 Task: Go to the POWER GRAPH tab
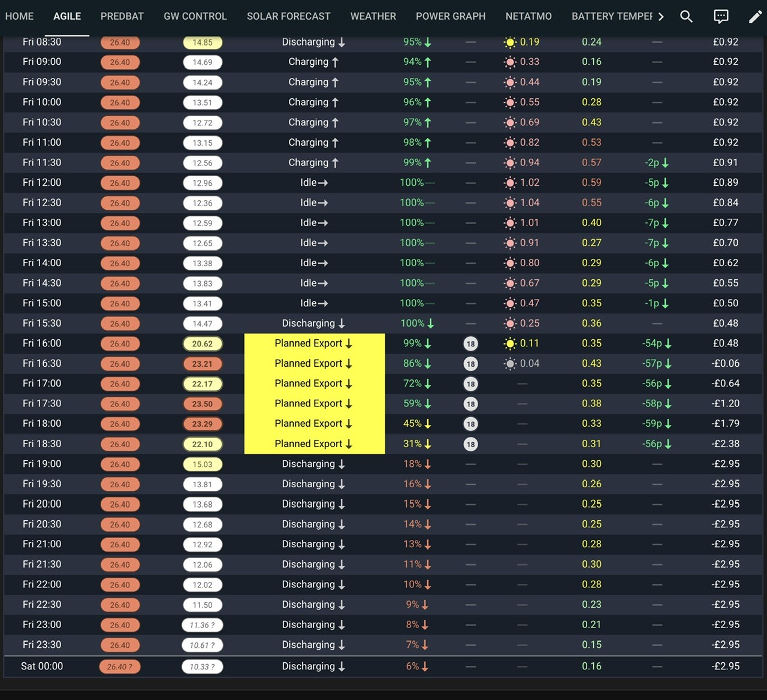click(x=451, y=16)
